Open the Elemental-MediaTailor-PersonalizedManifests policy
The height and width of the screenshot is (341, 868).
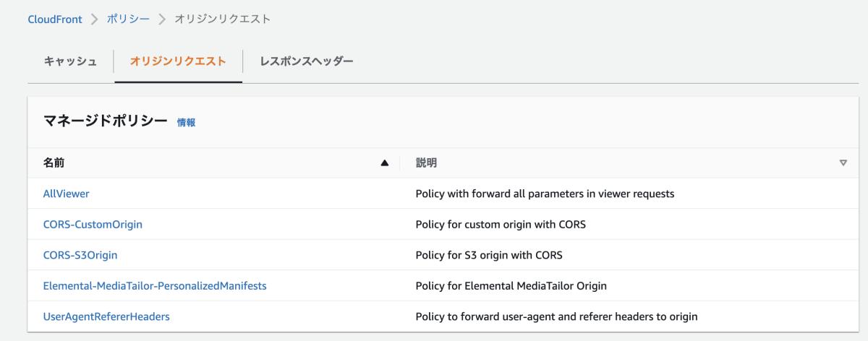[x=155, y=285]
